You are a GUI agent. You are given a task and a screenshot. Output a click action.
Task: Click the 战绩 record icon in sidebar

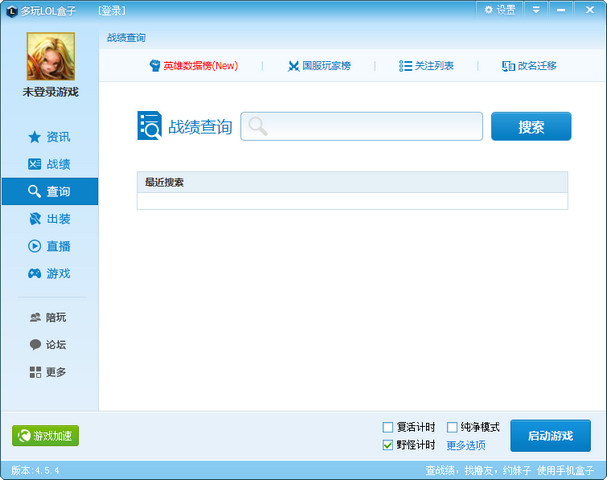(35, 164)
